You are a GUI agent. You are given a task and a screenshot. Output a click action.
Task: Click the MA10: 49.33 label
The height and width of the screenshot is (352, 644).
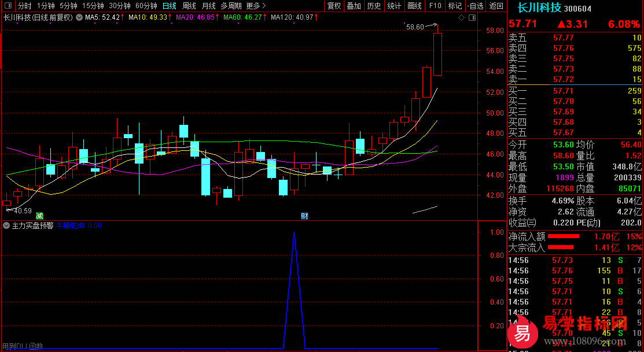point(148,18)
